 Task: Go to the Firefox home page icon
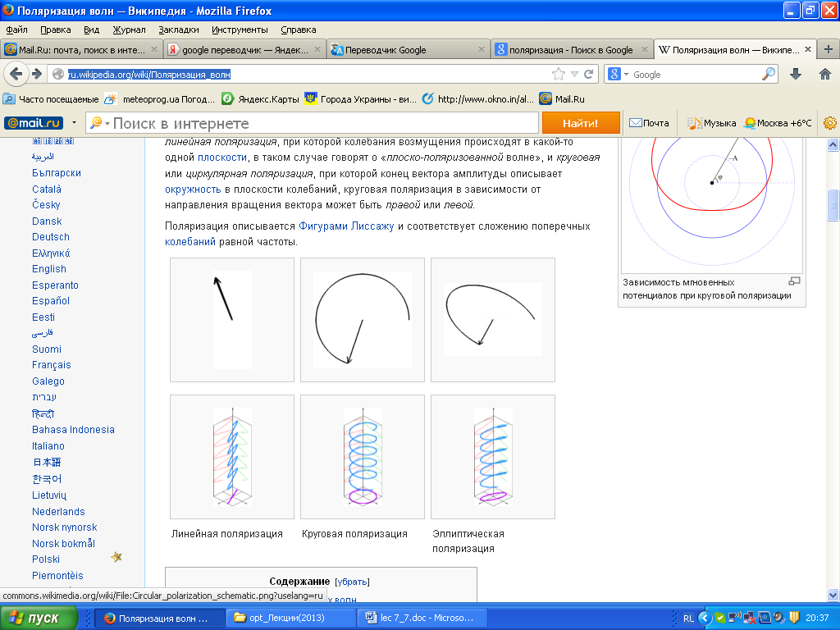click(825, 74)
